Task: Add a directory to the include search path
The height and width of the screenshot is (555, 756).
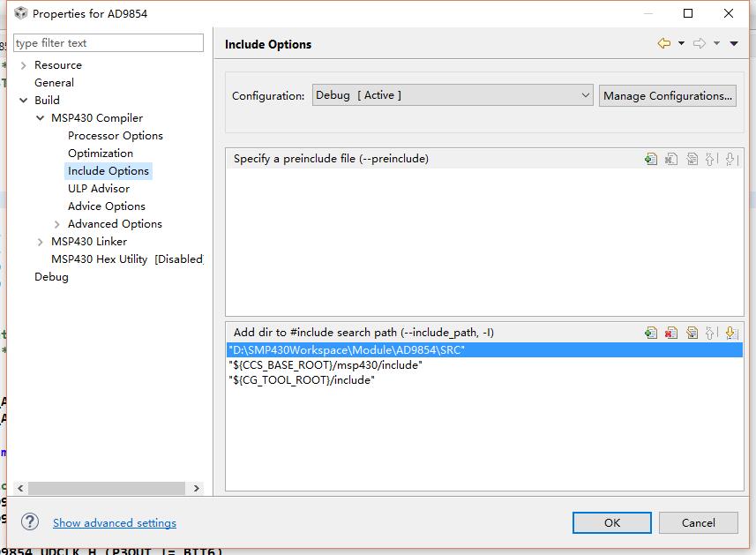Action: (x=651, y=333)
